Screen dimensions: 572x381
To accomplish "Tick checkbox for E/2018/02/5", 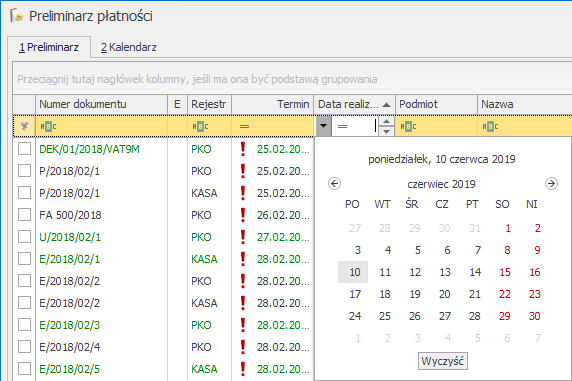I will pyautogui.click(x=24, y=369).
